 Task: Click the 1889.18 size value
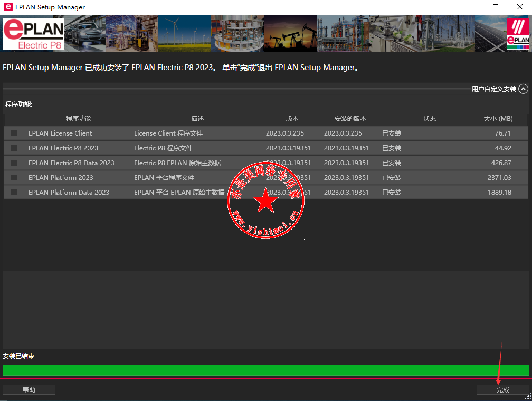pos(499,193)
